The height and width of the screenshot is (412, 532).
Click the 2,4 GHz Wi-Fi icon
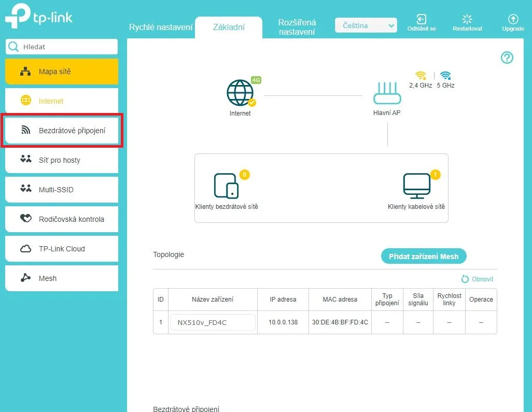421,75
